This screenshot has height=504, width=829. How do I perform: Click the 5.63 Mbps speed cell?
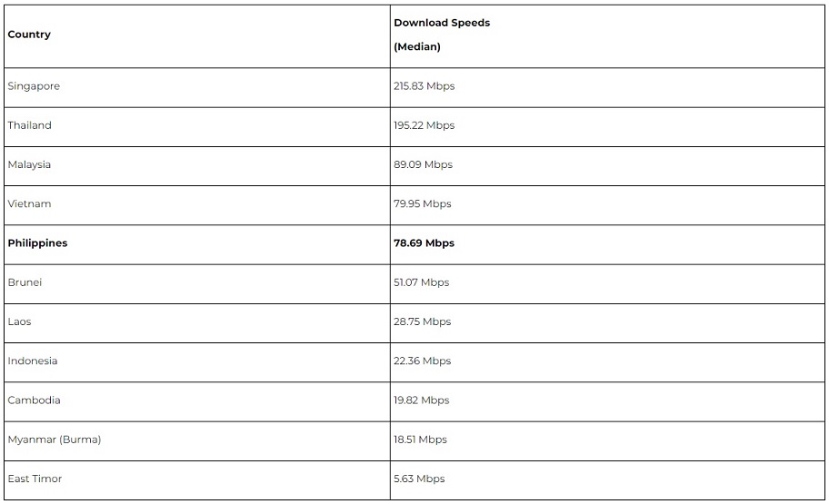(419, 479)
